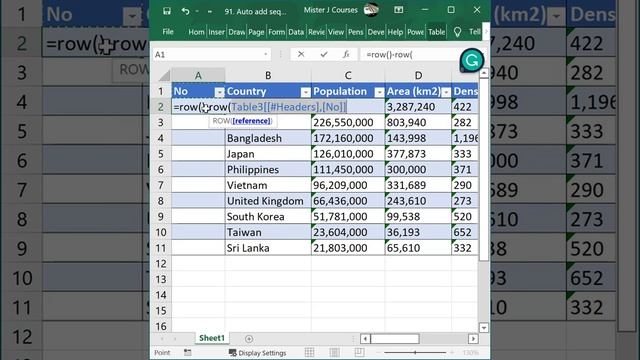
Task: Open the Page Layout ribbon tab
Action: (256, 32)
